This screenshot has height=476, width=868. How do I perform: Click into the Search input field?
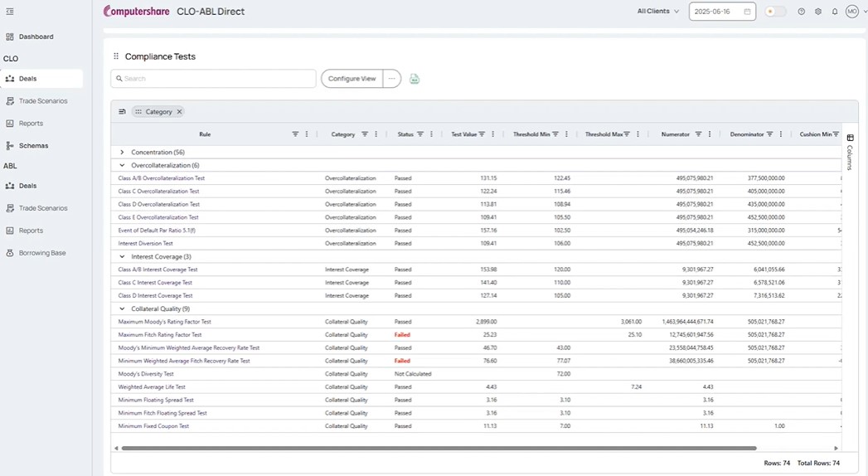coord(216,79)
